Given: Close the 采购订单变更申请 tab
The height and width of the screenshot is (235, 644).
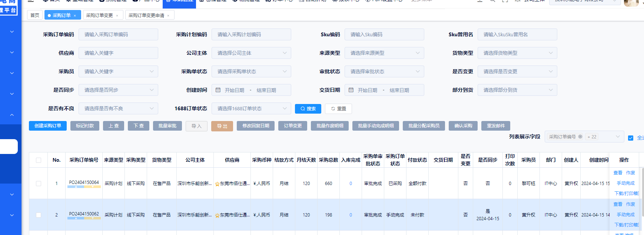Looking at the screenshot, I should click(x=168, y=16).
